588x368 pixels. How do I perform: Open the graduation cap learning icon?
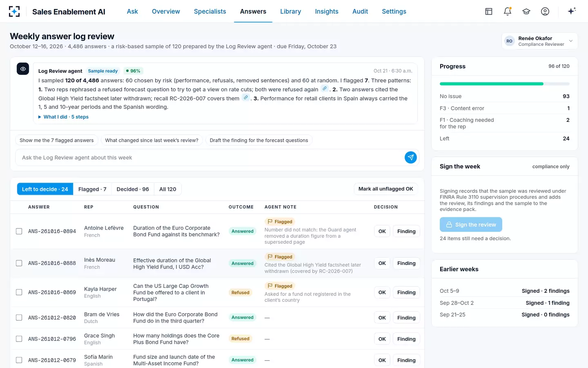526,11
